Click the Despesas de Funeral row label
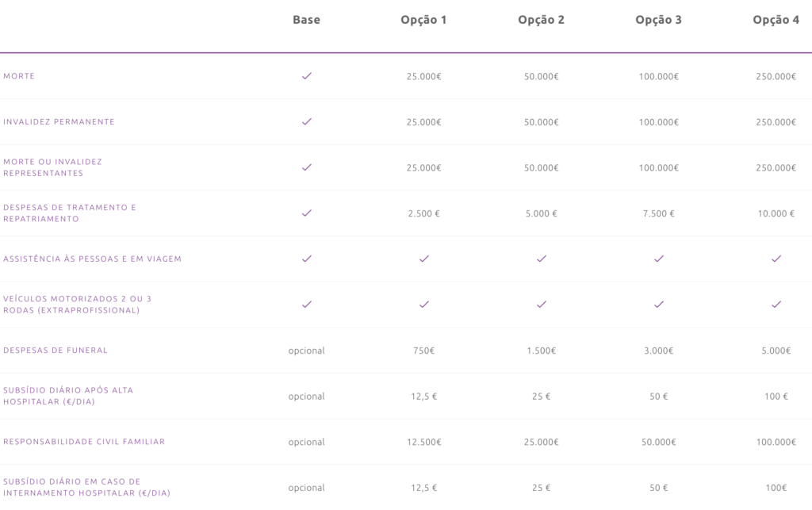Screen dimensions: 812x510 (56, 350)
